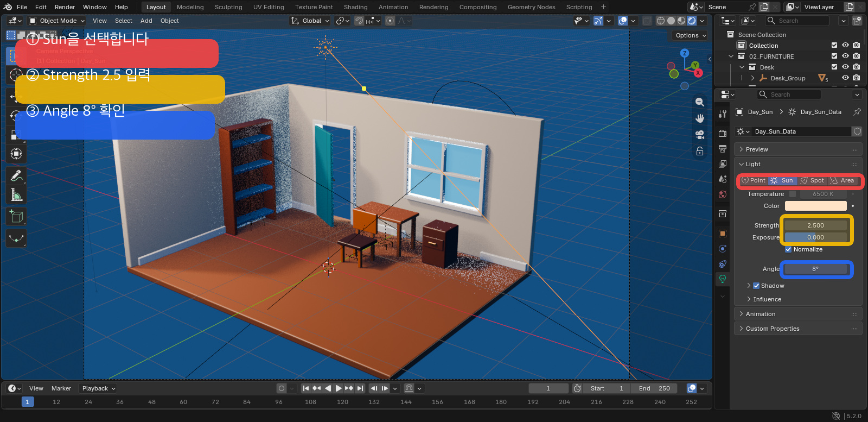Set light type to Spot
The image size is (868, 422).
pyautogui.click(x=813, y=180)
